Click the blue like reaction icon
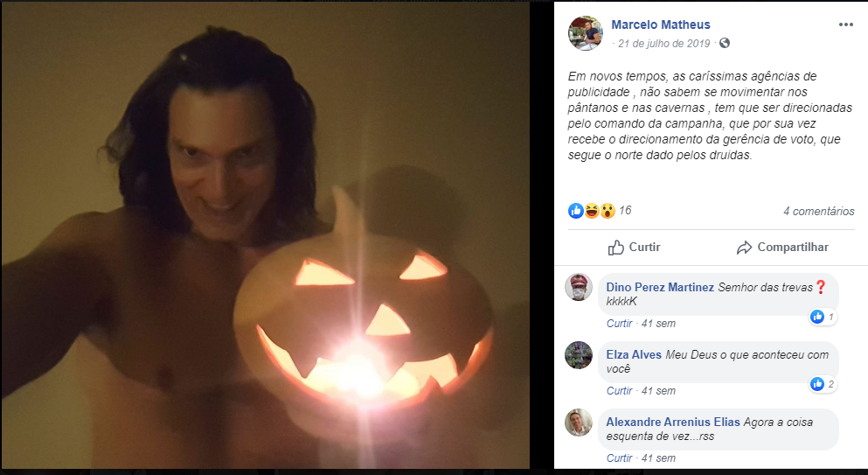 pyautogui.click(x=576, y=211)
